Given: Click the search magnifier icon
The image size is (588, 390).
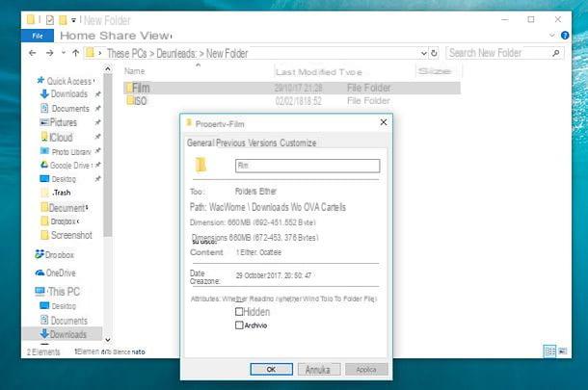Looking at the screenshot, I should point(556,53).
